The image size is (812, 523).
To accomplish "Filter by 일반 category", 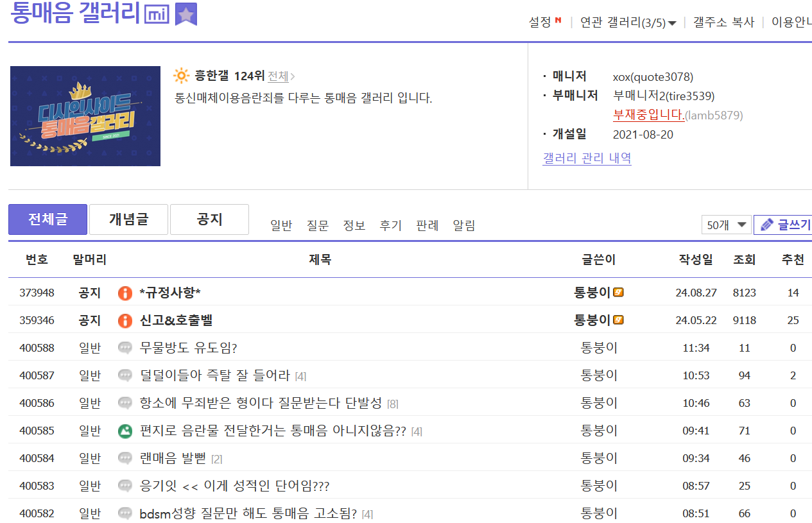I will pyautogui.click(x=281, y=225).
